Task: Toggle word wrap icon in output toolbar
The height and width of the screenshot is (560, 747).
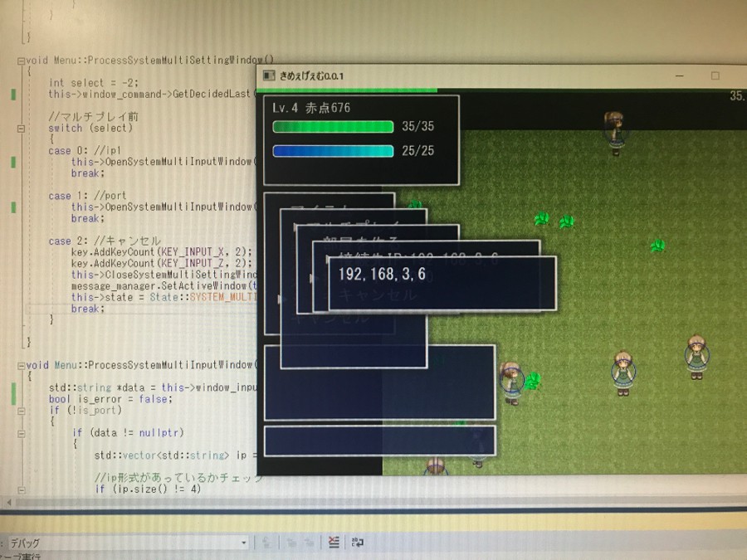Action: click(x=358, y=543)
